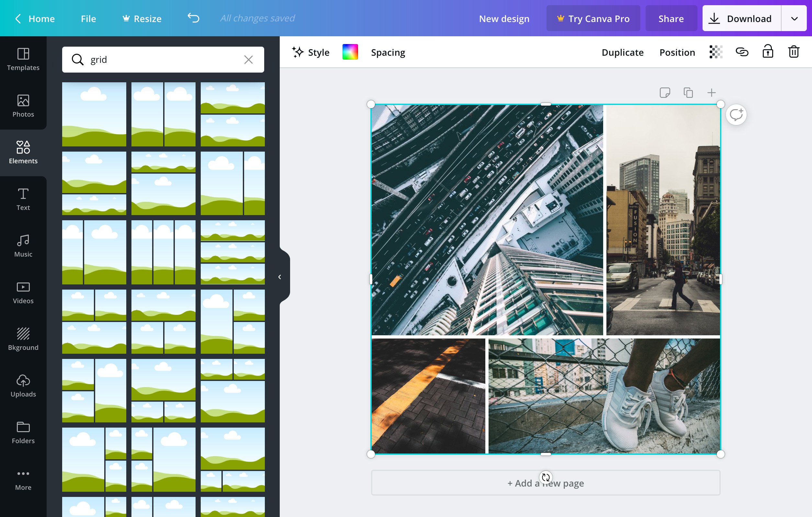Click the Undo arrow button

[x=192, y=18]
